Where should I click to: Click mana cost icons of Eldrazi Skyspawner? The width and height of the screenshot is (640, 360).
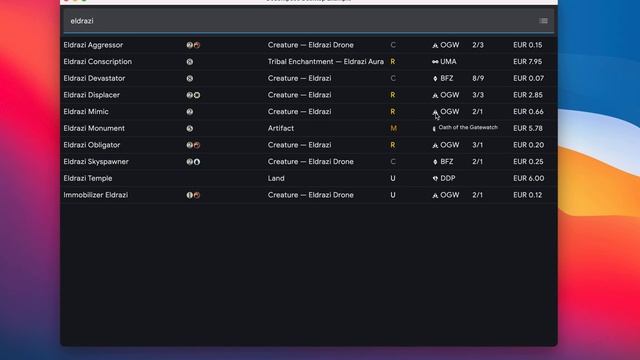pos(193,162)
